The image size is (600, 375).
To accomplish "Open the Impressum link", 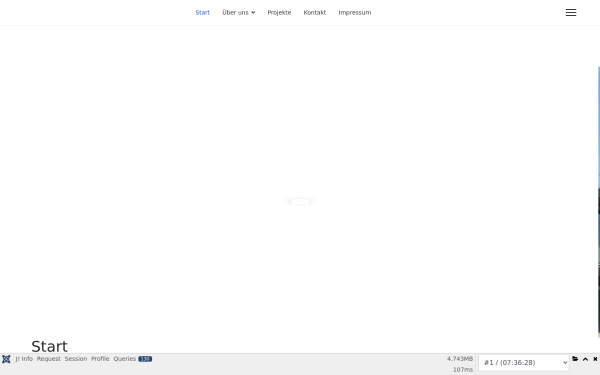I will click(x=355, y=13).
